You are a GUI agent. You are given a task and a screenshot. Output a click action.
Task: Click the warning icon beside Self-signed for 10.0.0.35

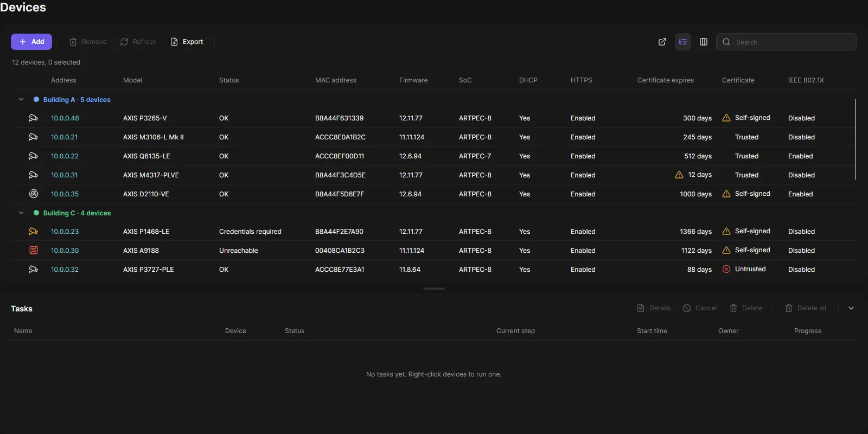click(726, 194)
